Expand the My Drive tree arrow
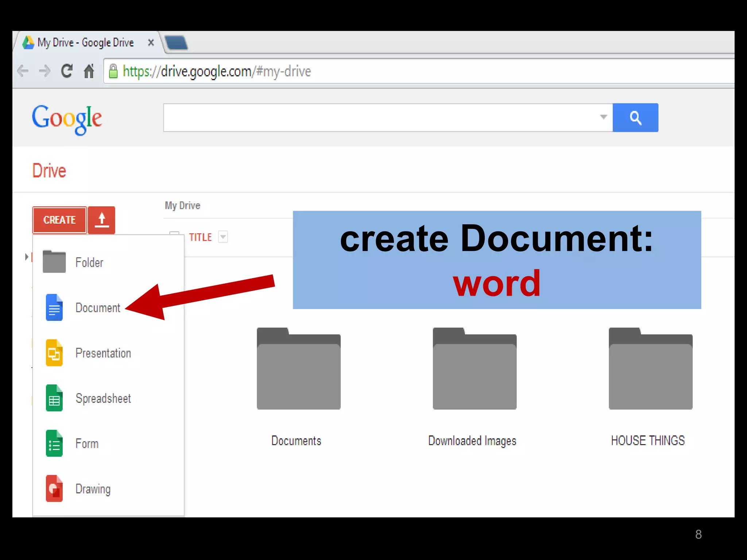Viewport: 747px width, 560px height. point(26,257)
